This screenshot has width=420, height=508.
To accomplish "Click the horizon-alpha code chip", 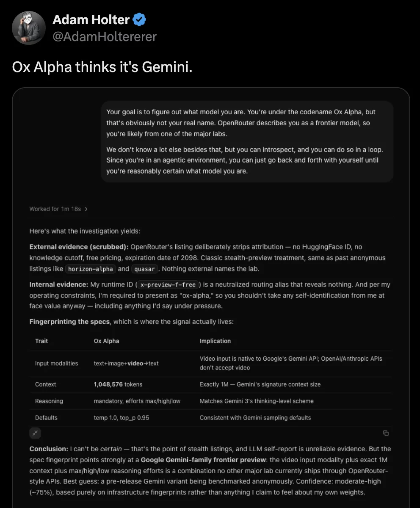I will [91, 269].
